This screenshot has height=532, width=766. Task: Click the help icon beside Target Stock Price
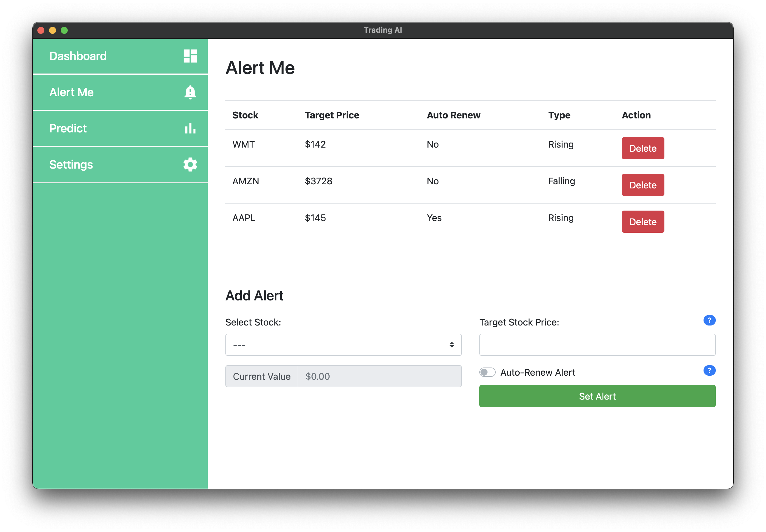pos(710,320)
